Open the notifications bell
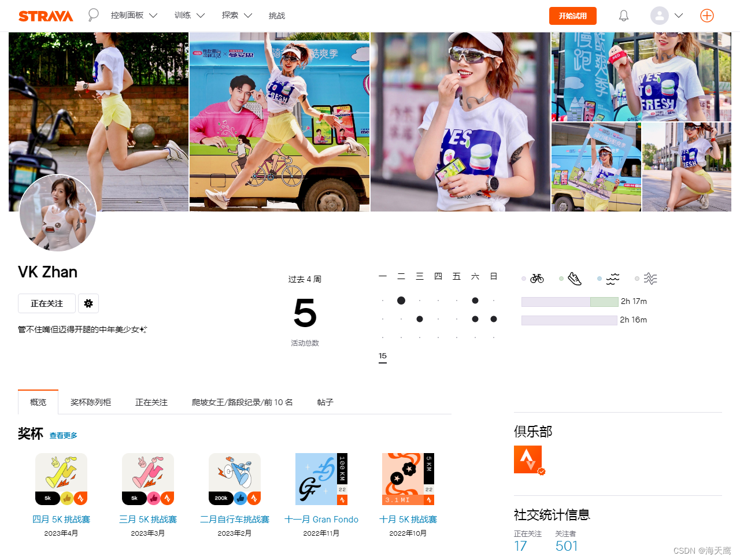This screenshot has width=740, height=560. [x=623, y=16]
